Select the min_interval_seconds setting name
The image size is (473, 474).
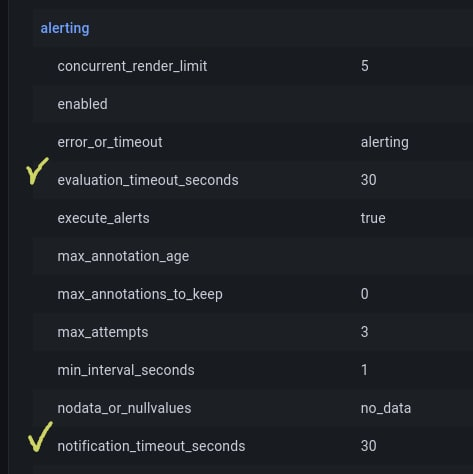[126, 370]
